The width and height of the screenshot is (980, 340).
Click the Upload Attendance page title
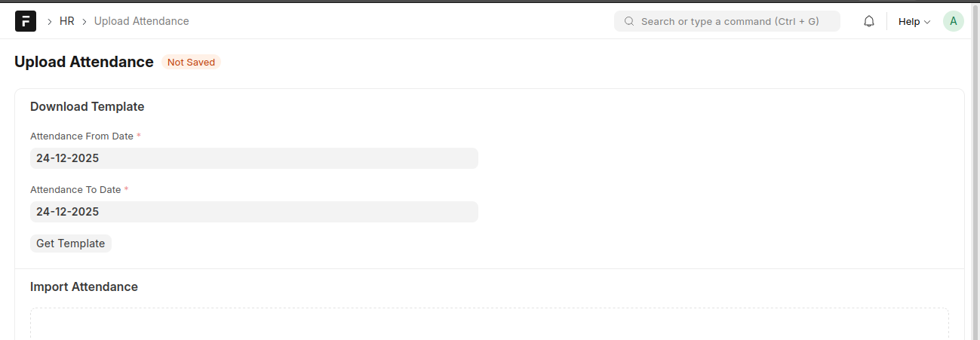84,63
